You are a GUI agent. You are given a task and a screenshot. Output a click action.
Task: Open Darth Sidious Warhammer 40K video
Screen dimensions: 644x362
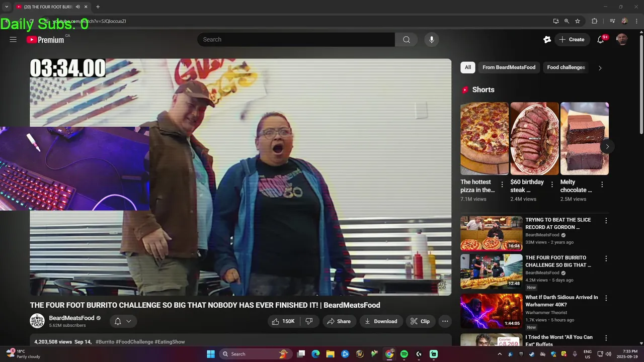click(x=492, y=311)
